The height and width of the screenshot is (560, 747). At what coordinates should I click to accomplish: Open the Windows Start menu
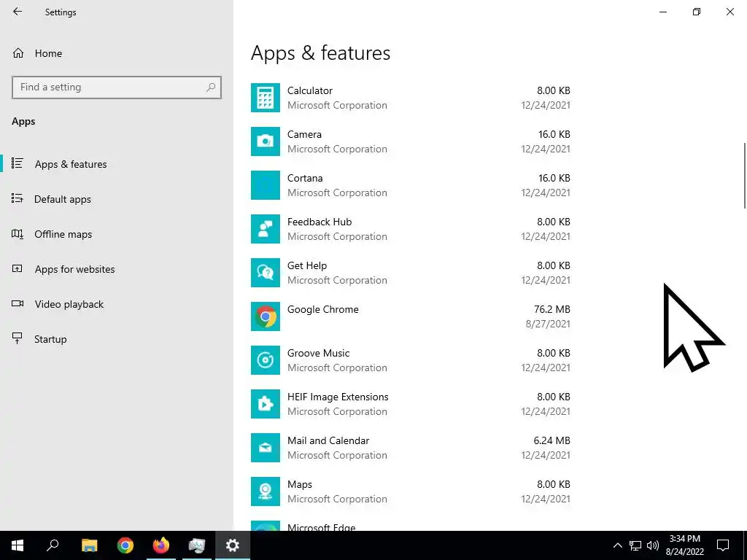(x=18, y=545)
